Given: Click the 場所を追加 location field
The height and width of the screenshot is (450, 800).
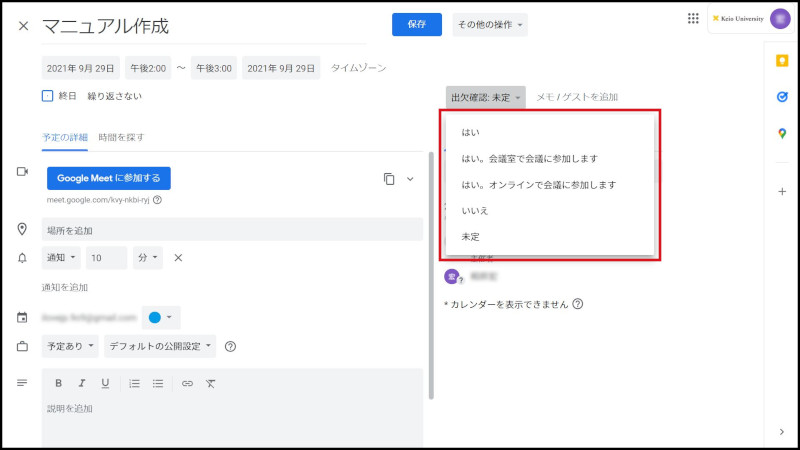Looking at the screenshot, I should pyautogui.click(x=232, y=230).
